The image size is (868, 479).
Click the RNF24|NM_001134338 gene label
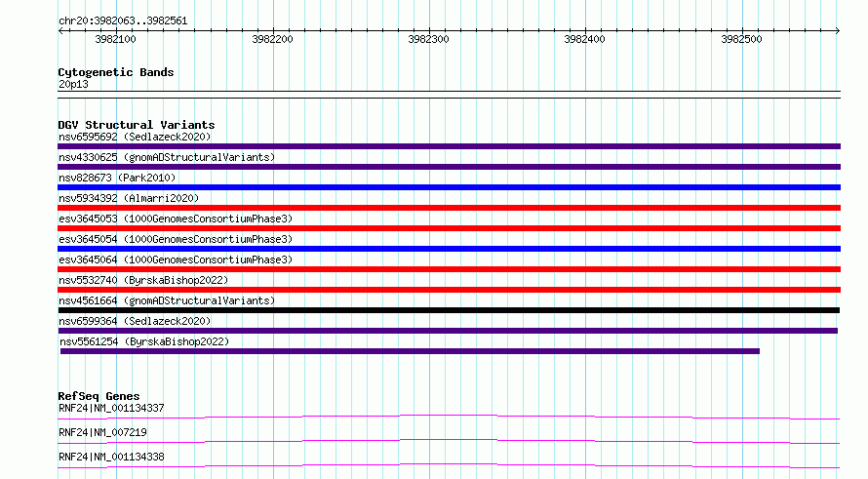pos(111,457)
